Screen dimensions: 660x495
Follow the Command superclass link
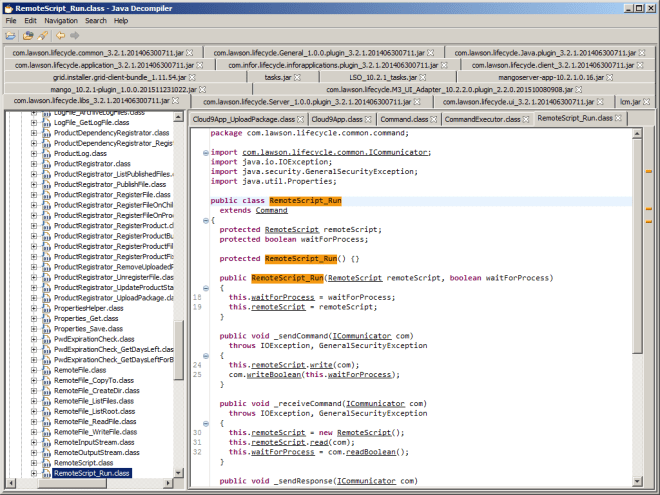click(271, 211)
